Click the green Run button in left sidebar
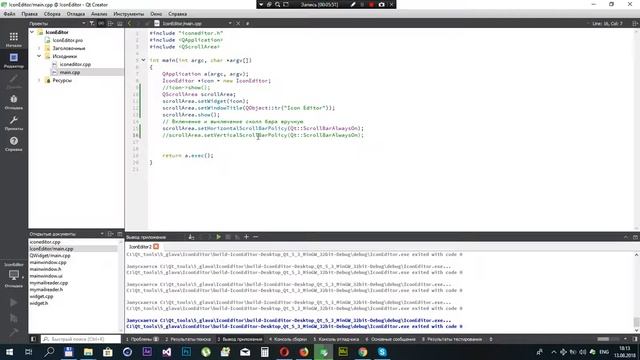The height and width of the screenshot is (360, 640). [13, 302]
